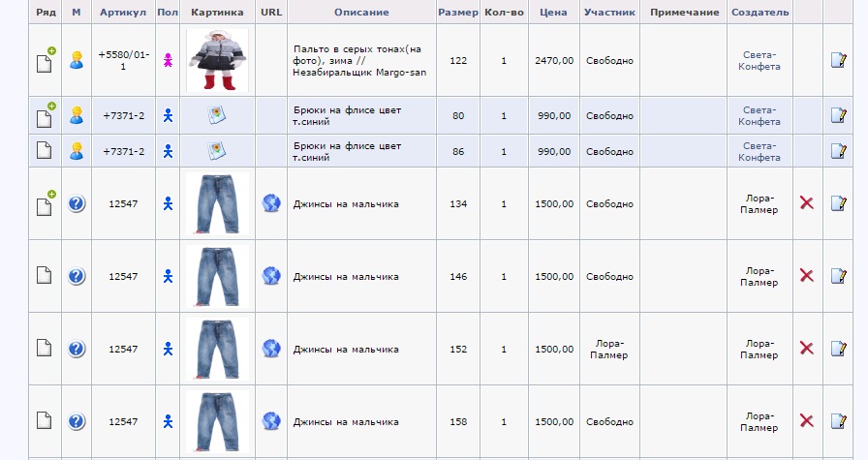Viewport: 868px width, 460px height.
Task: Click the question mark icon for jeans size 134
Action: click(x=77, y=203)
